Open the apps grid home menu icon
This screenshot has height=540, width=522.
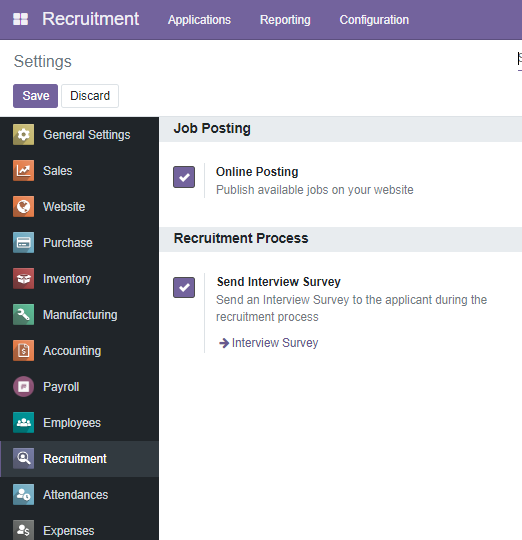20,19
